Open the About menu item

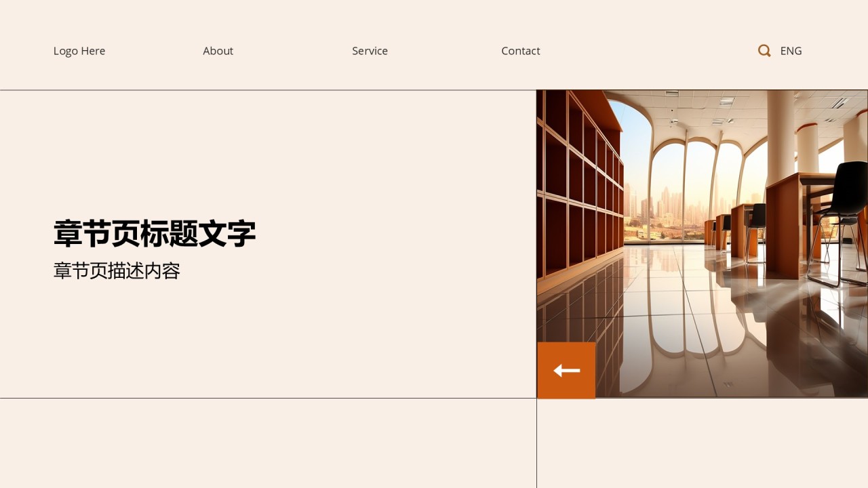tap(218, 51)
